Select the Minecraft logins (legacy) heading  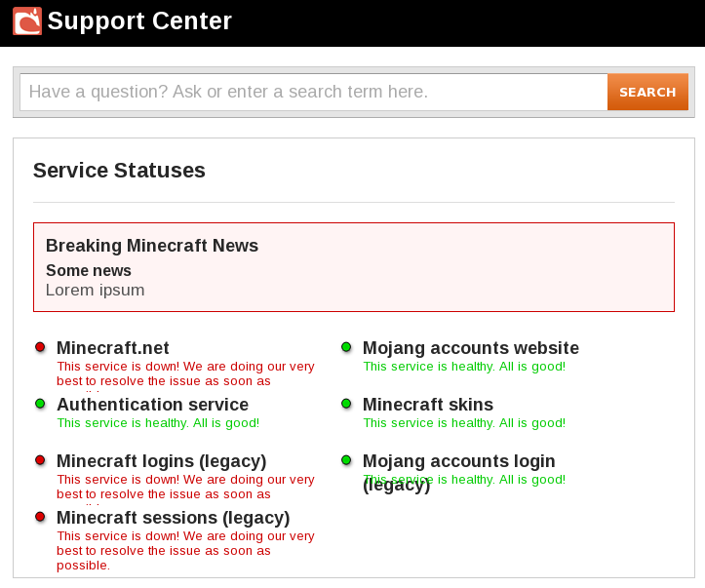(161, 461)
